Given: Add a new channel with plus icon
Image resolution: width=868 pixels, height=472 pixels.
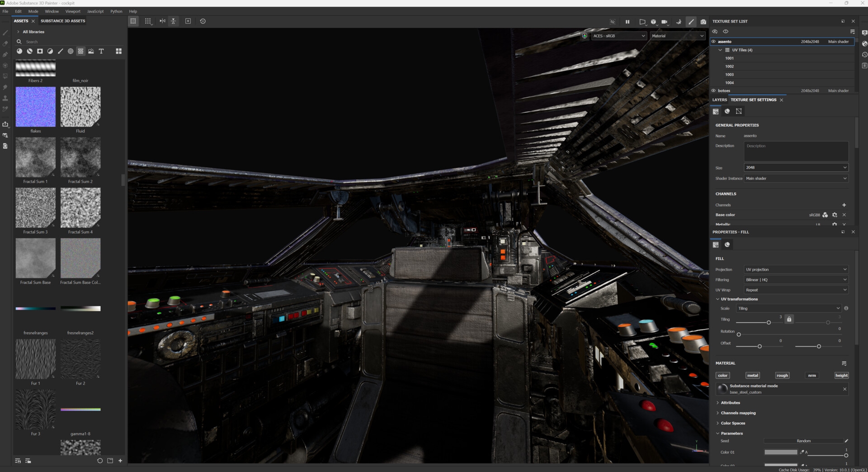Looking at the screenshot, I should (x=844, y=205).
